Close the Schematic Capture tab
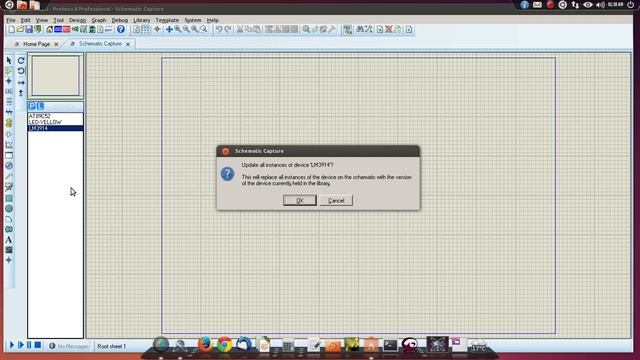This screenshot has height=360, width=640. [x=128, y=44]
